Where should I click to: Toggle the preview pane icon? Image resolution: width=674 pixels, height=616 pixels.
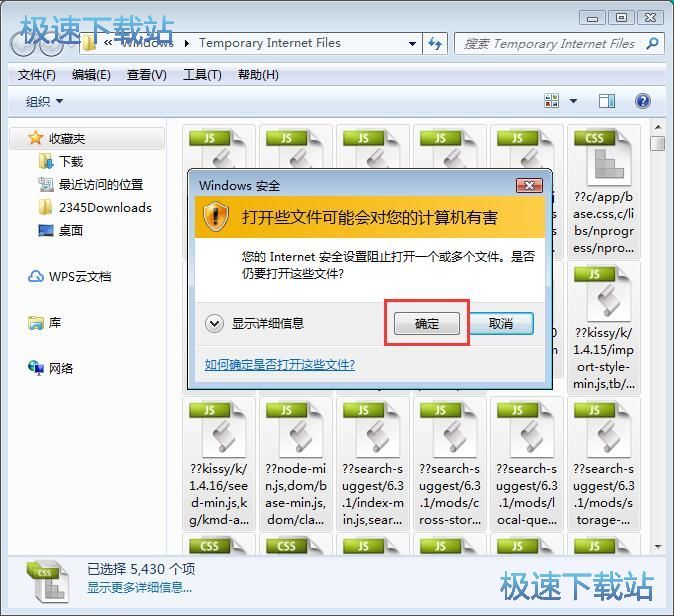coord(607,101)
